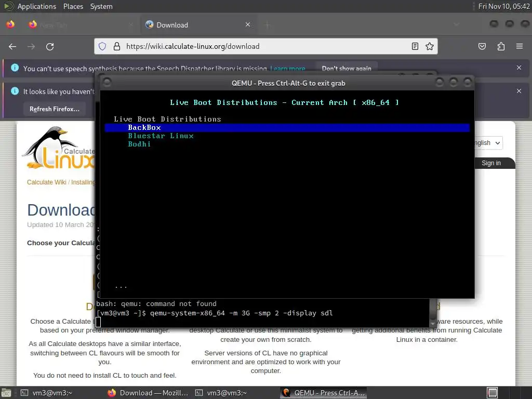Switch to Download — Mozilla Firefox taskbar entry
This screenshot has width=532, height=399.
coord(148,393)
